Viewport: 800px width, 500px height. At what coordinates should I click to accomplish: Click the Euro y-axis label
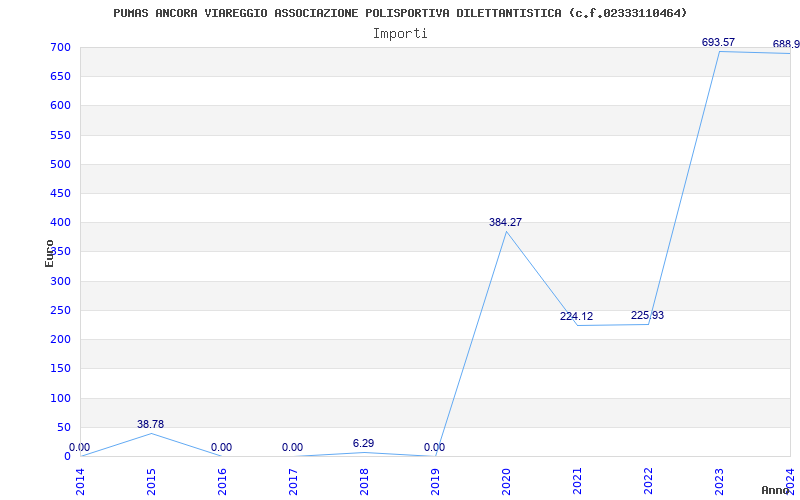click(49, 254)
